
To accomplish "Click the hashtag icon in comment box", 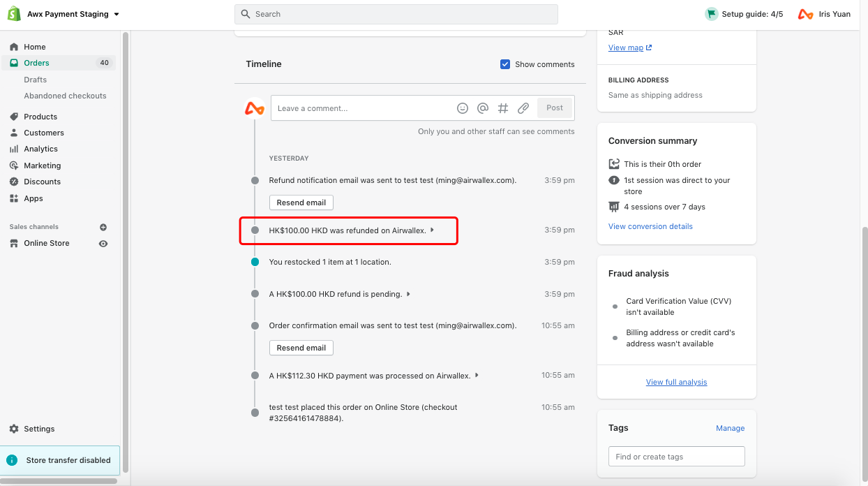I will 502,108.
